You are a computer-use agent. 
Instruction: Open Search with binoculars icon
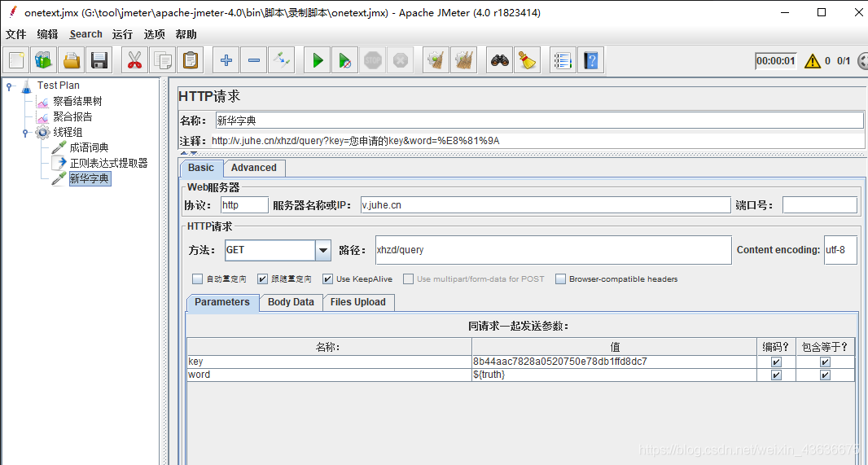499,59
